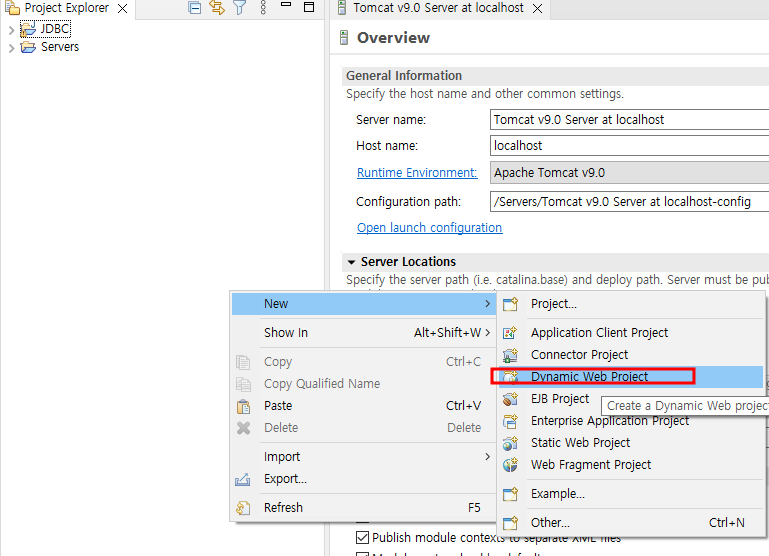Choose Dynamic Web Project
Screen dimensions: 769x556
coord(631,377)
